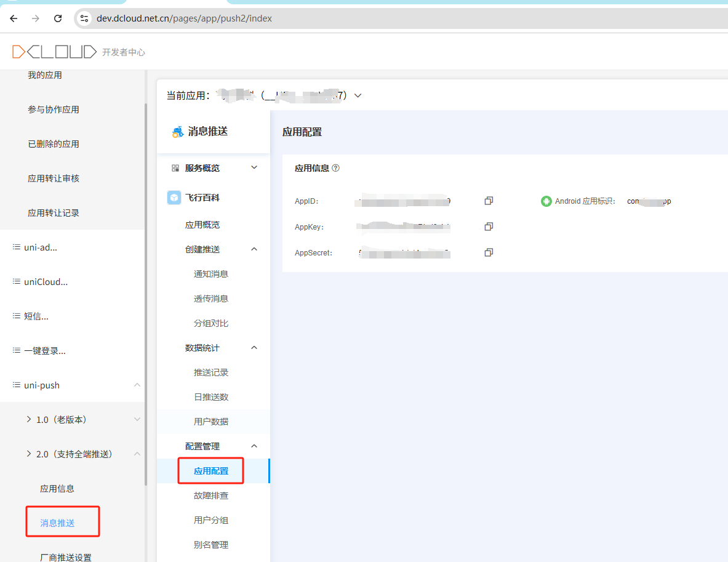Click the 消息推送 header icon

tap(178, 132)
